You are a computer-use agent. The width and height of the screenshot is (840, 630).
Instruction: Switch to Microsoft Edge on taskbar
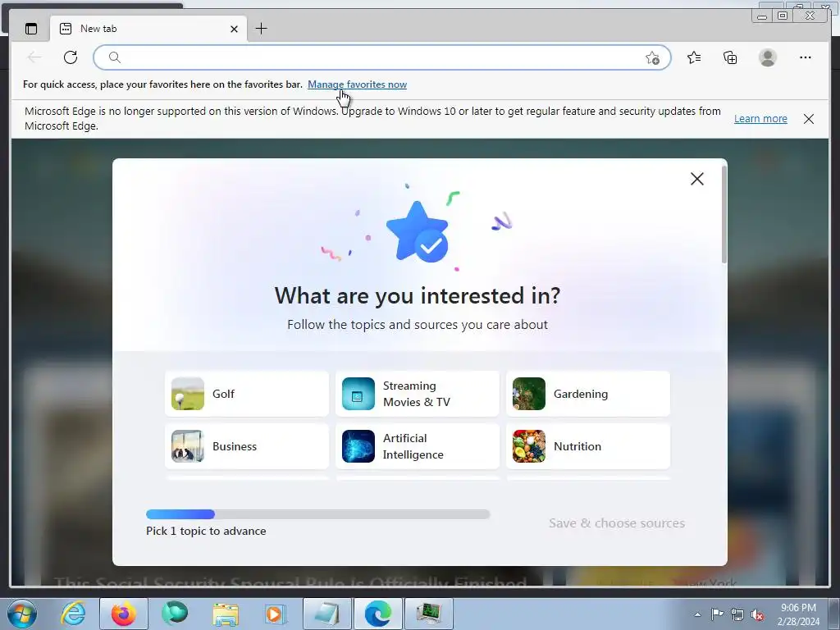pos(377,614)
